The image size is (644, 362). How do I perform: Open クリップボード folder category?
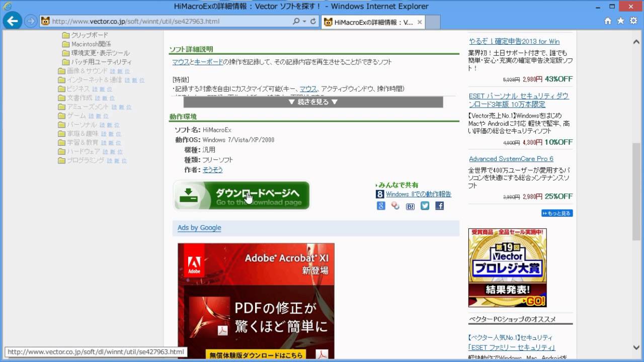pos(90,35)
